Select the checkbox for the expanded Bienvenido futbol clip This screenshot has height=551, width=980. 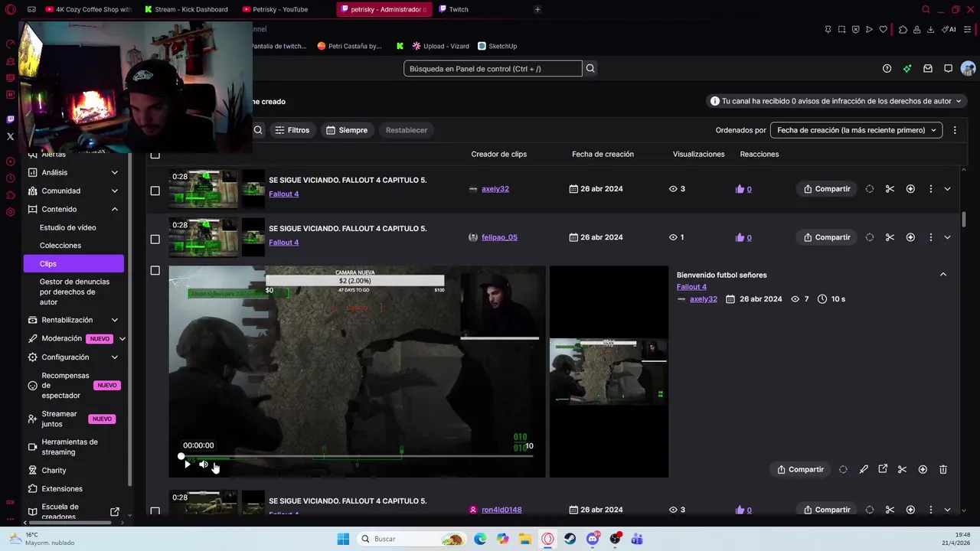pos(155,270)
